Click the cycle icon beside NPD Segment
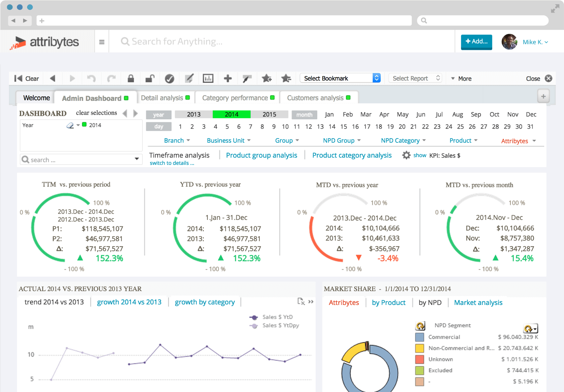Image resolution: width=564 pixels, height=392 pixels. 420,326
